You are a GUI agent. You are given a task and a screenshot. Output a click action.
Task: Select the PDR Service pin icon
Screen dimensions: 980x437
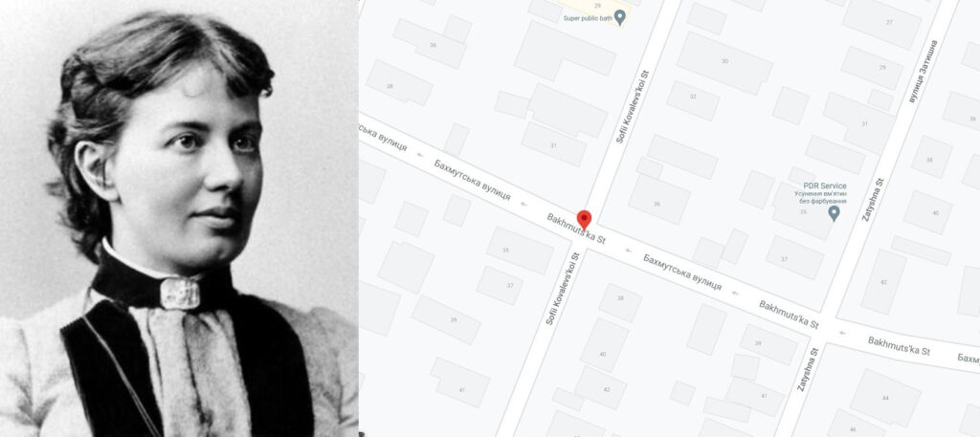coord(834,214)
